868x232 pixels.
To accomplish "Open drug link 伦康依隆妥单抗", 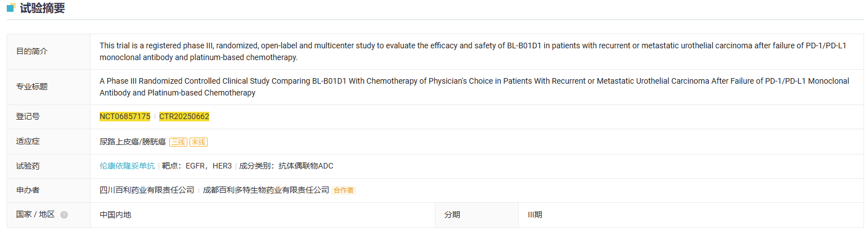I will tap(127, 166).
